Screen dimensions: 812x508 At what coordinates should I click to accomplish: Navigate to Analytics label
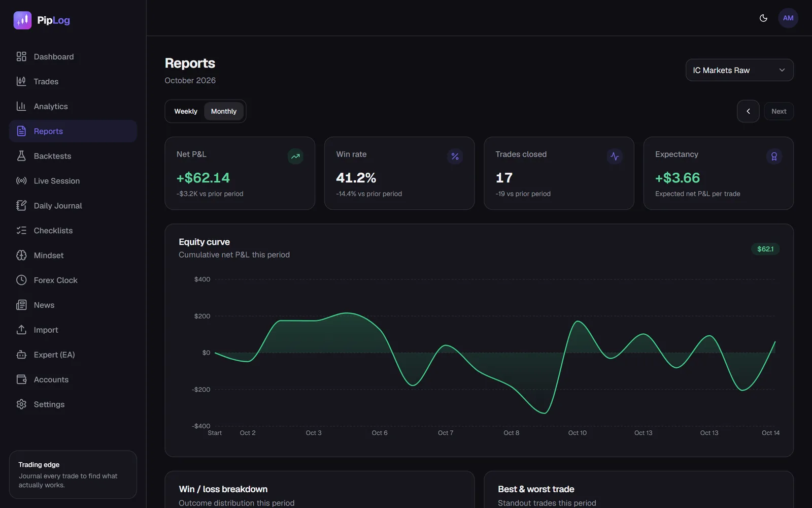point(51,107)
